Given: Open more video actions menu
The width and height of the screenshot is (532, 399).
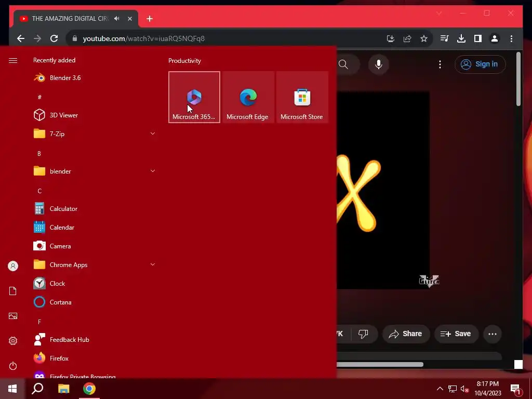Looking at the screenshot, I should coord(493,334).
